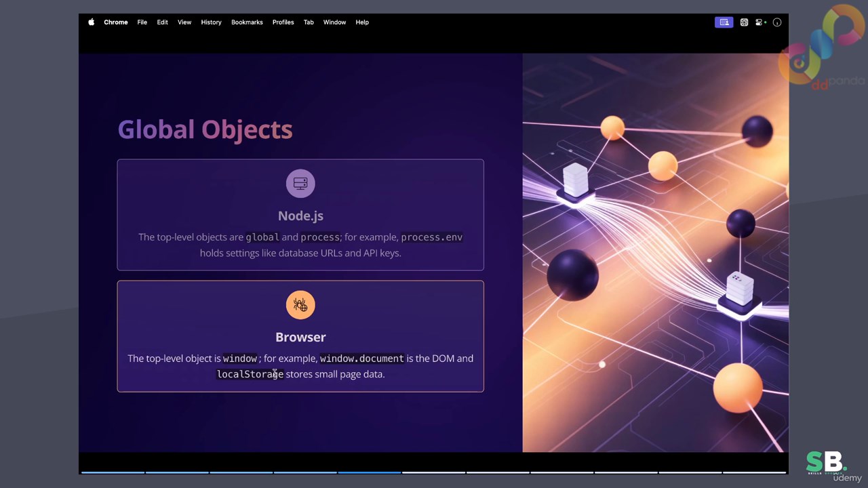Open the Apple menu
Image resolution: width=868 pixels, height=488 pixels.
91,22
